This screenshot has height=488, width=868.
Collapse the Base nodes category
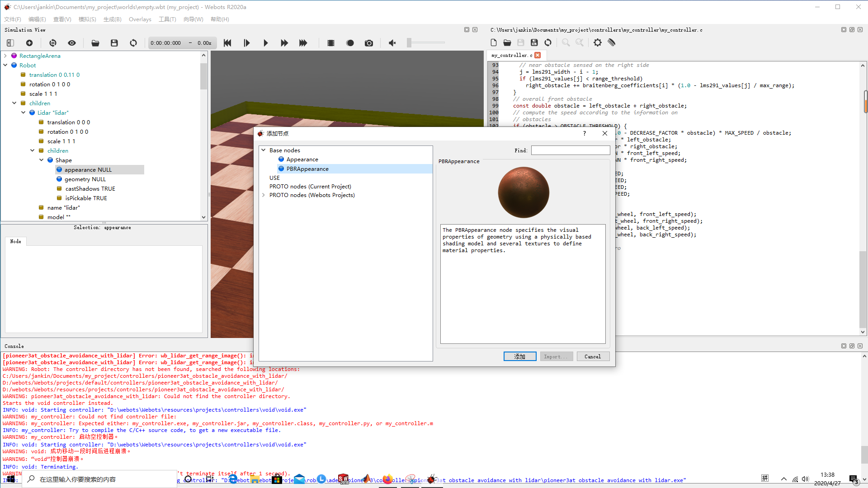click(x=264, y=150)
